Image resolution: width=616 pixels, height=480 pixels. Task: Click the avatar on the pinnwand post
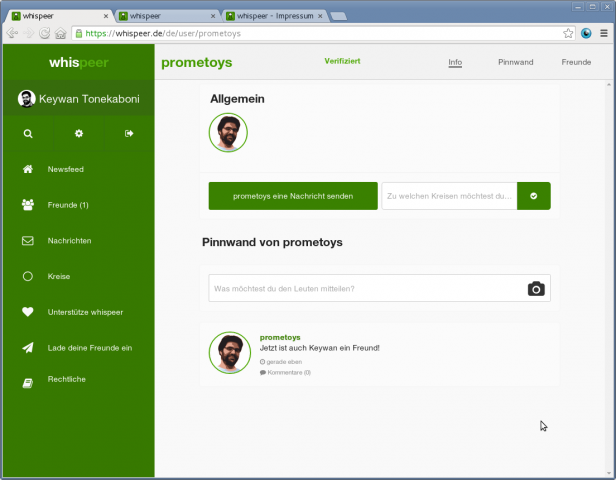click(230, 352)
